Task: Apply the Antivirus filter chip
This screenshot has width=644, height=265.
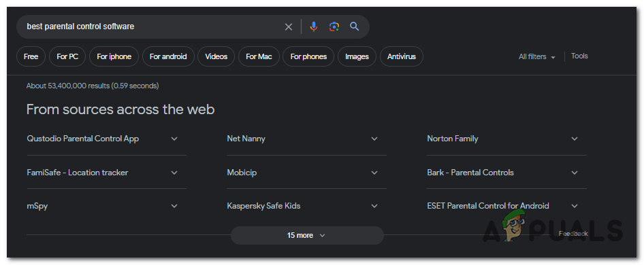Action: click(402, 56)
